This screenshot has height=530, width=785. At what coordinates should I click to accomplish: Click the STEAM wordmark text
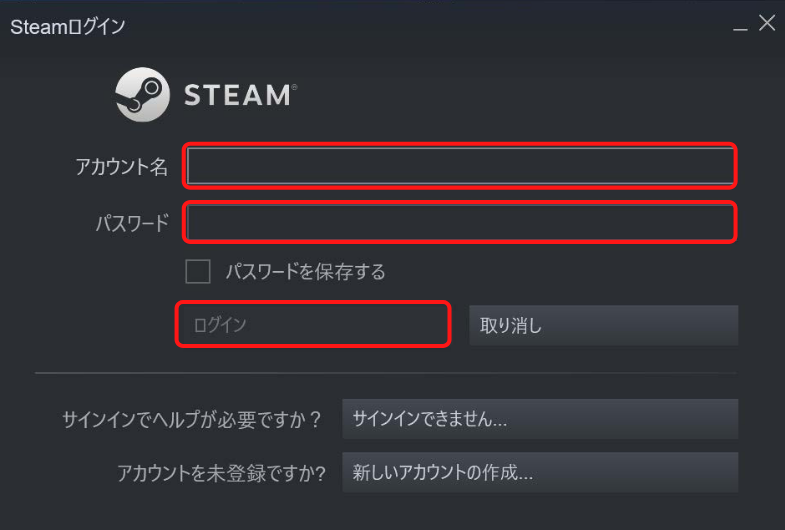point(237,96)
